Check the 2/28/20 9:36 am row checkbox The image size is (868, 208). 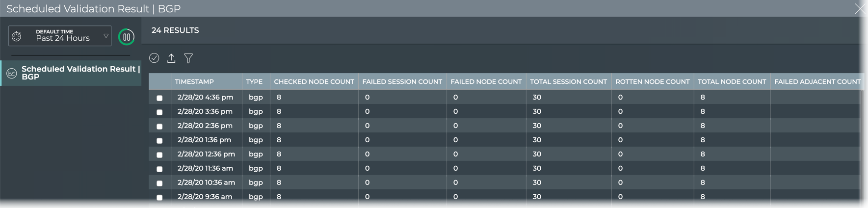159,198
